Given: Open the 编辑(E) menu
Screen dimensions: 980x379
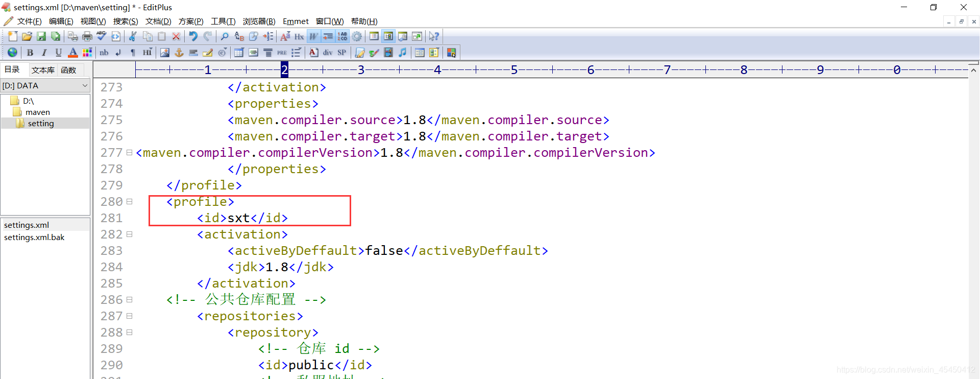Looking at the screenshot, I should [x=61, y=21].
